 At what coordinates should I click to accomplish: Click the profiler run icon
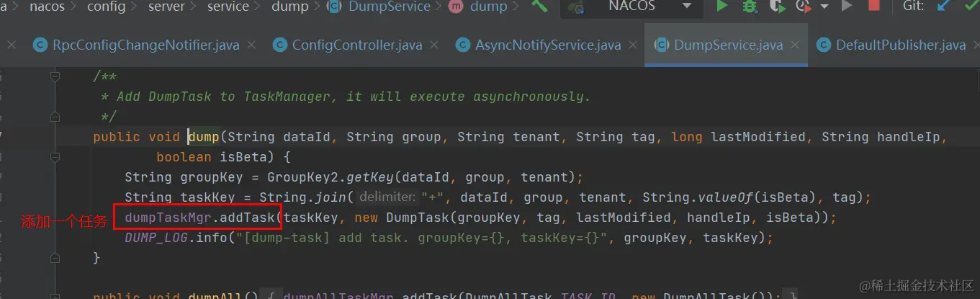[804, 6]
